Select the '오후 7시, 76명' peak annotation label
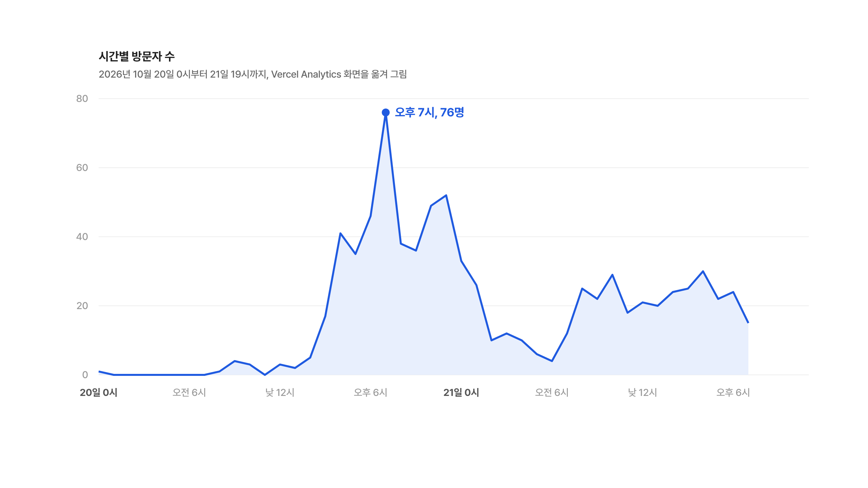This screenshot has width=868, height=488. (429, 112)
